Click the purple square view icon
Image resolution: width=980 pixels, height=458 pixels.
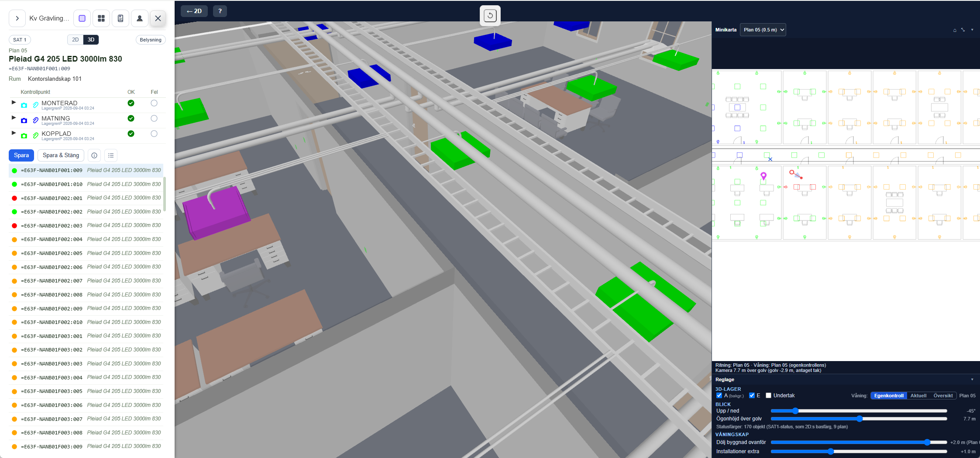[x=82, y=18]
